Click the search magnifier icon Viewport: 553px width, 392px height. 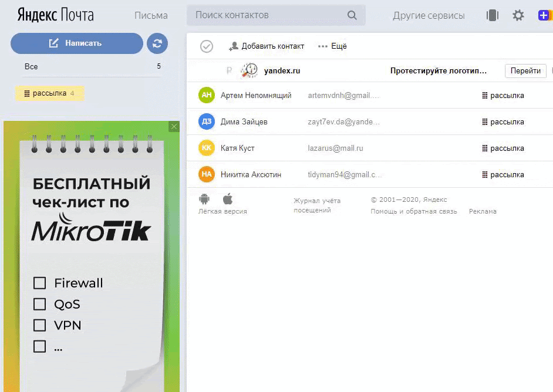coord(352,15)
